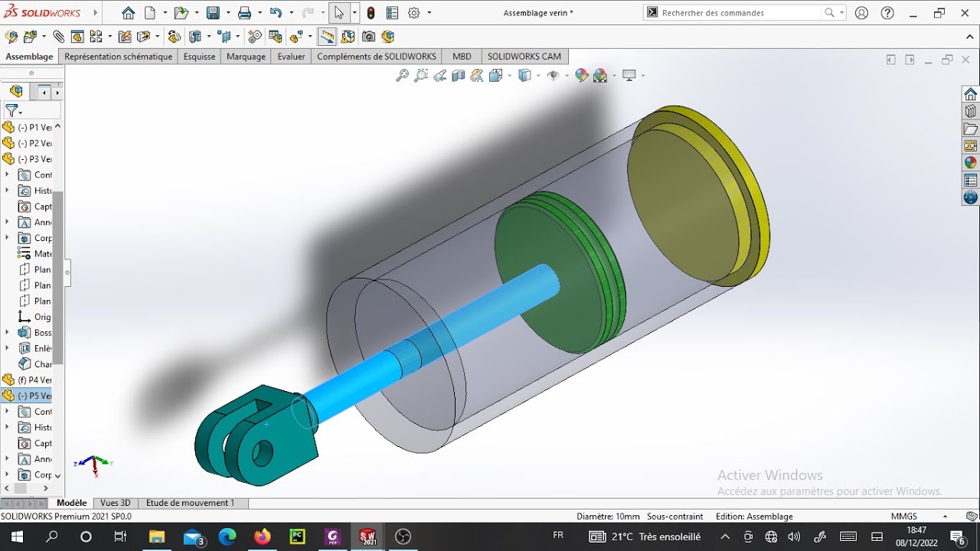
Task: Open the Etude de mouvement 1 tab
Action: (190, 503)
